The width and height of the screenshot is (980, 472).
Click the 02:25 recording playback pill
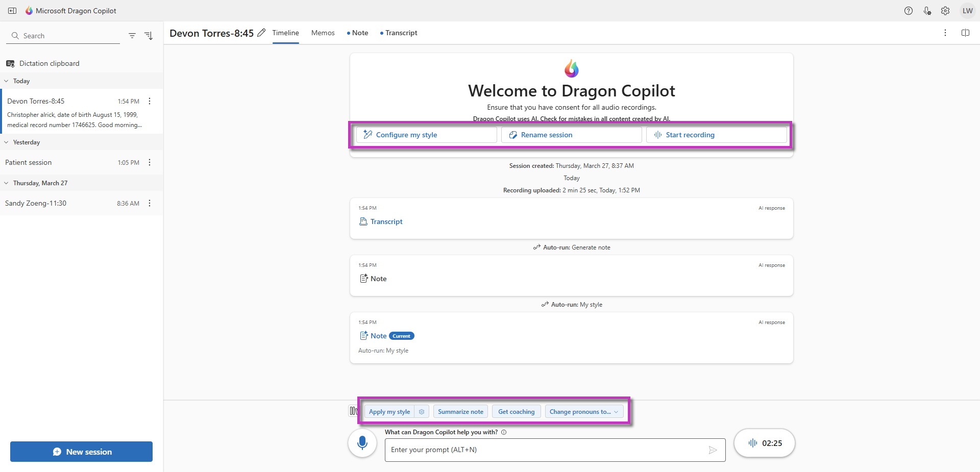(x=765, y=443)
